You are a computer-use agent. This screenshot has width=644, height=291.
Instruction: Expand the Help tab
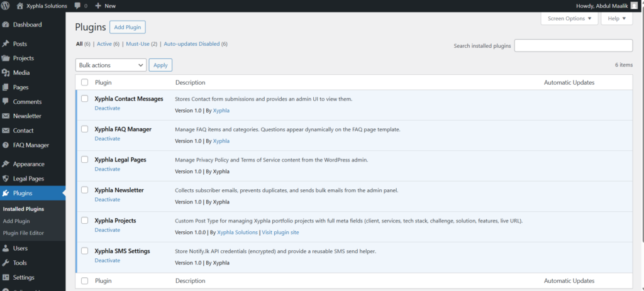click(x=617, y=19)
